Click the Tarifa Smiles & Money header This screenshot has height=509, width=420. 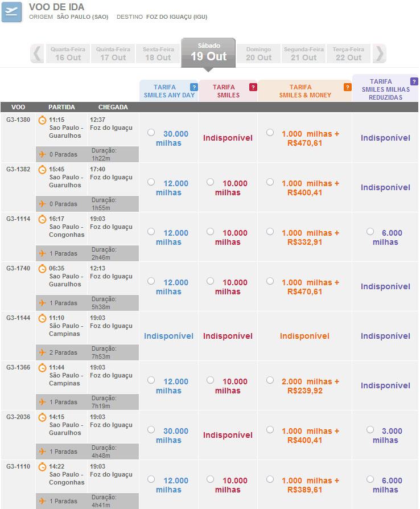tap(304, 91)
